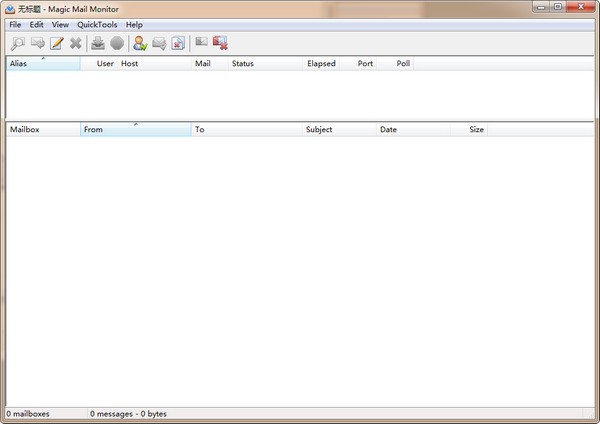
Task: Click the gray envelope with pencil icon
Action: pos(159,43)
